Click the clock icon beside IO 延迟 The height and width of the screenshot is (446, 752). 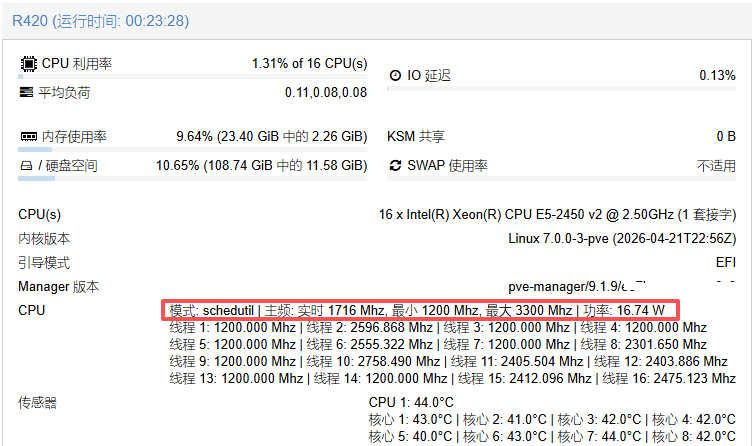[x=395, y=75]
